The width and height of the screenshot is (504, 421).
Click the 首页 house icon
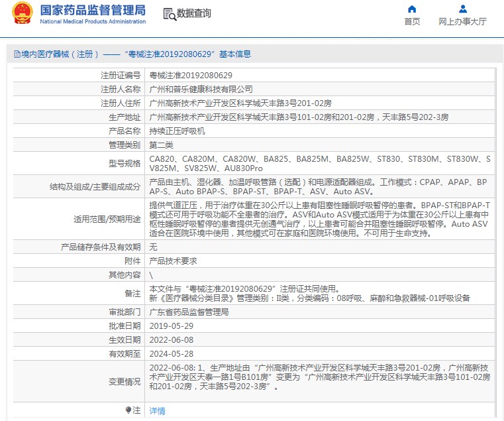pyautogui.click(x=412, y=9)
